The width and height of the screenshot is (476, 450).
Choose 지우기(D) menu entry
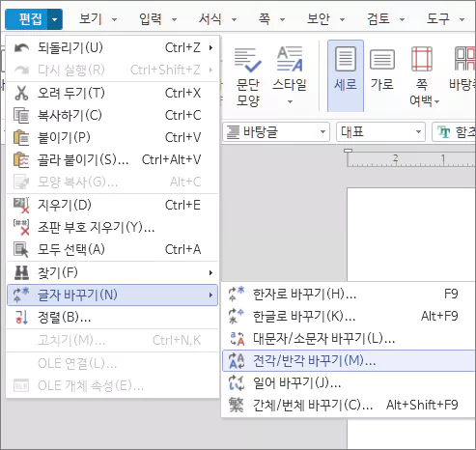[112, 205]
